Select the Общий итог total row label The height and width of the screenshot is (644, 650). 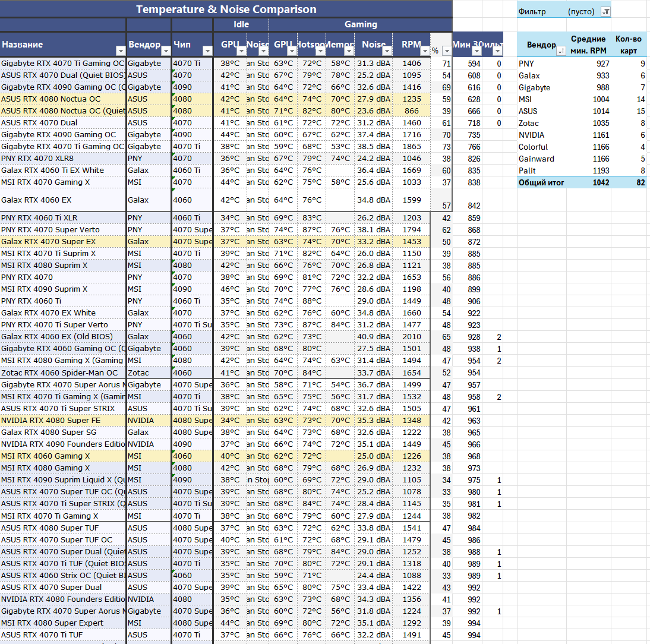(x=541, y=182)
